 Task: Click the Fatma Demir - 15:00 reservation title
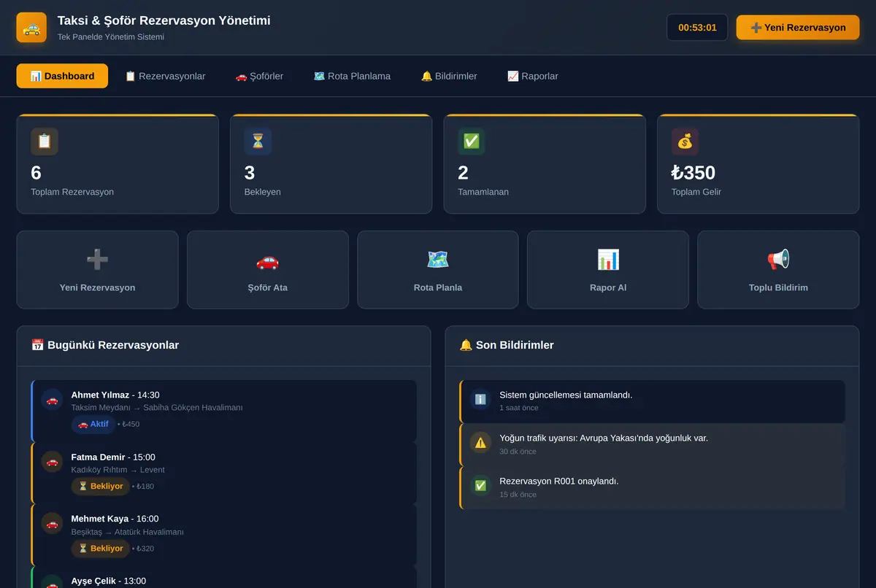pyautogui.click(x=113, y=457)
